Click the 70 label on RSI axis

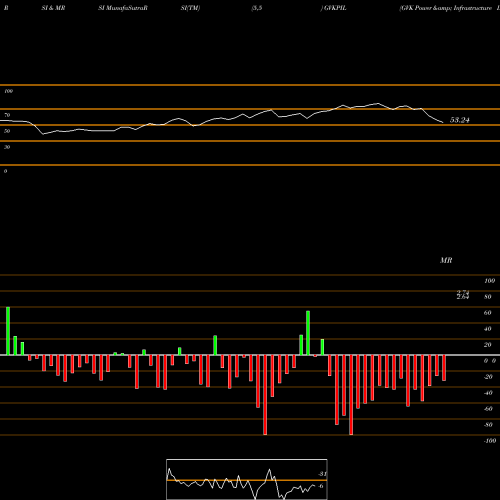point(7,115)
